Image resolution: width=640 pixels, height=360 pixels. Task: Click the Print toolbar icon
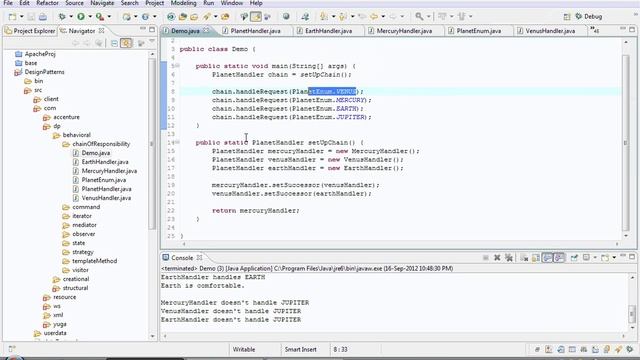[42, 17]
